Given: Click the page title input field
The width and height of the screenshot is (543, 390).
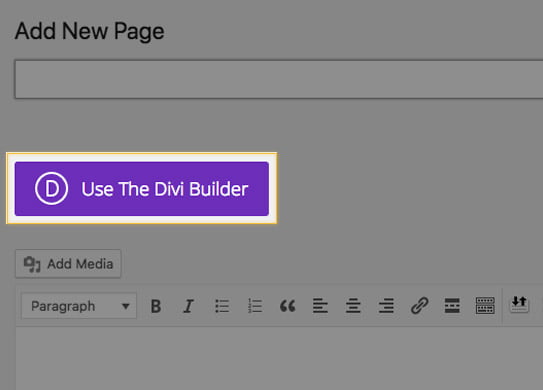Looking at the screenshot, I should [279, 79].
